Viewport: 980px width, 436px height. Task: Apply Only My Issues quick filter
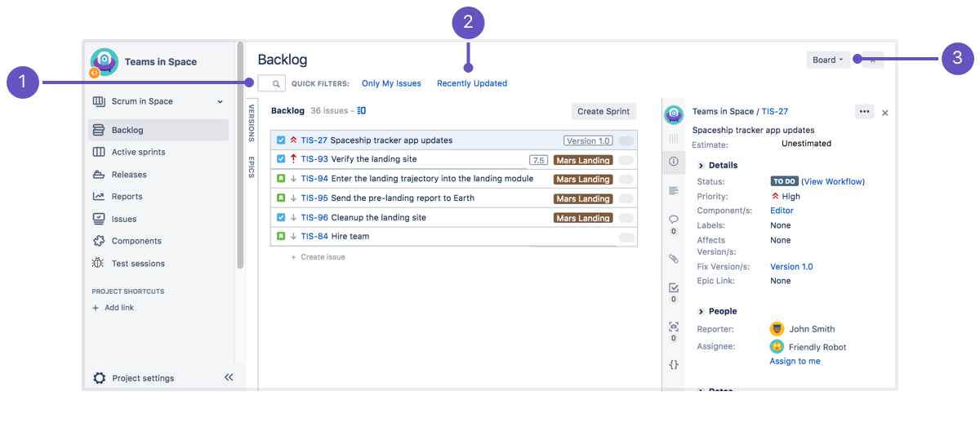[391, 83]
